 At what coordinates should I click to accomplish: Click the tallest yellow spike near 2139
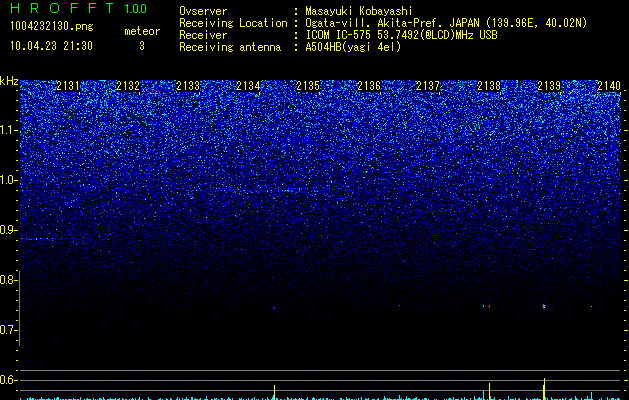(544, 389)
